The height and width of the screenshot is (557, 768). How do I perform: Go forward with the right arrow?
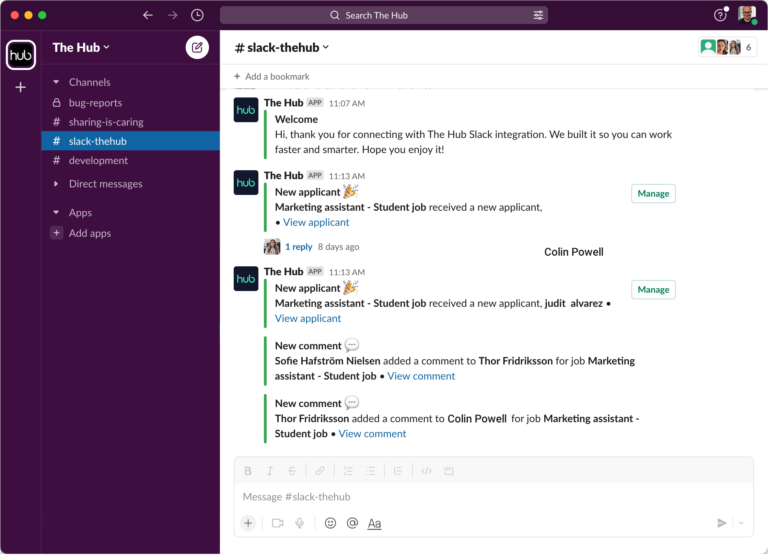(172, 15)
